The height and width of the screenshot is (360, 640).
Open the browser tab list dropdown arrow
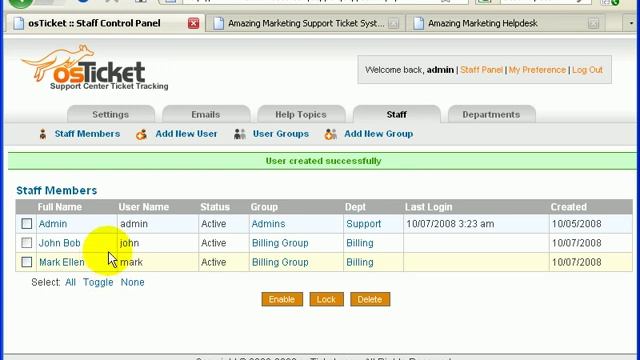point(631,24)
